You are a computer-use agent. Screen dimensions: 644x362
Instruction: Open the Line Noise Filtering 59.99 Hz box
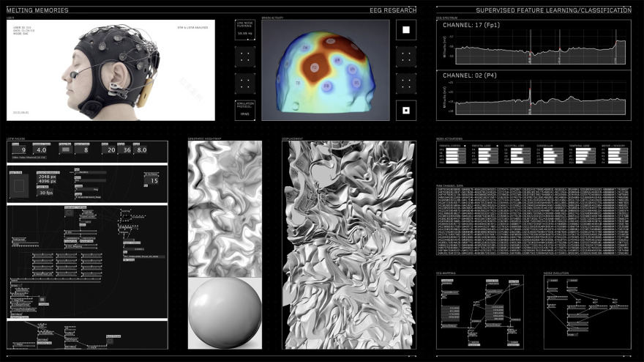[245, 30]
